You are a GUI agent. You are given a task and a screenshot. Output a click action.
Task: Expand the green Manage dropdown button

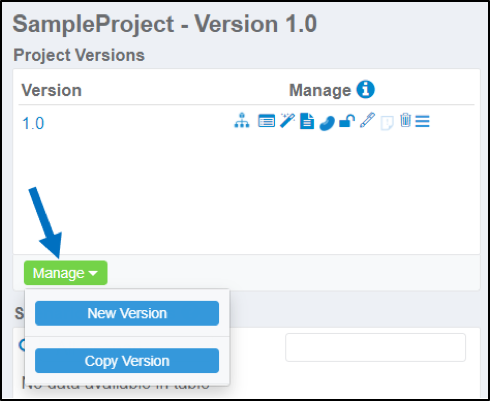click(66, 273)
